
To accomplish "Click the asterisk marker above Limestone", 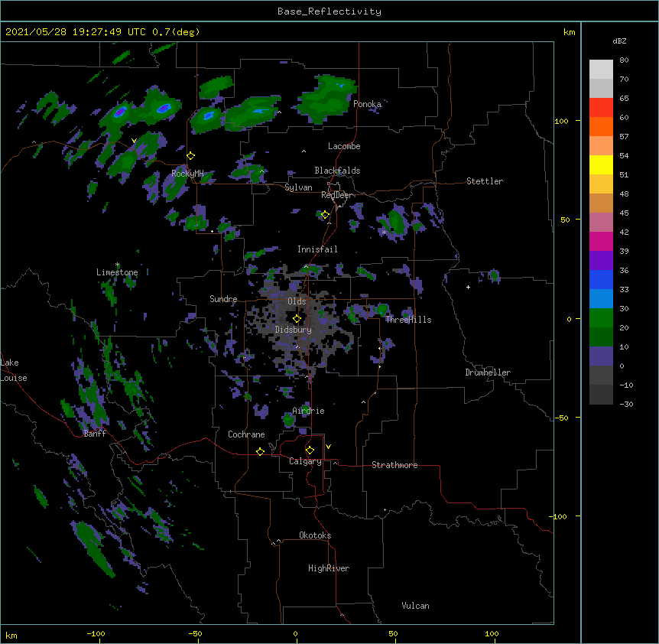I will [x=117, y=265].
